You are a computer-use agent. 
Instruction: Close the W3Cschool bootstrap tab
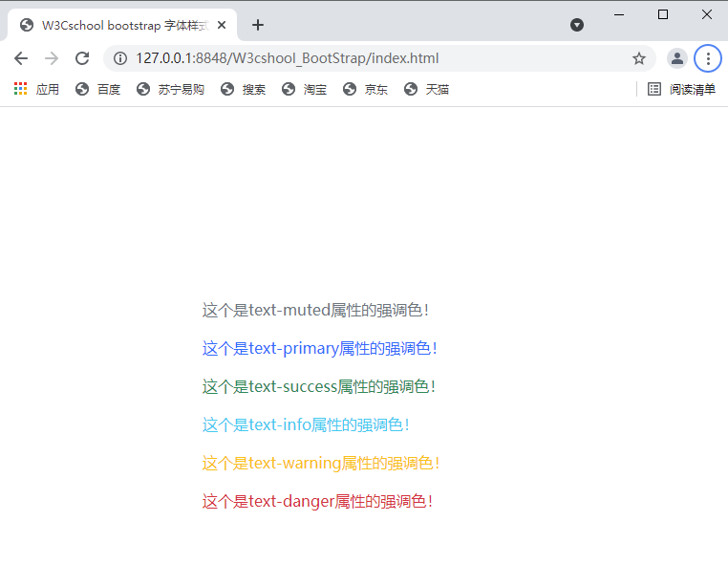222,25
